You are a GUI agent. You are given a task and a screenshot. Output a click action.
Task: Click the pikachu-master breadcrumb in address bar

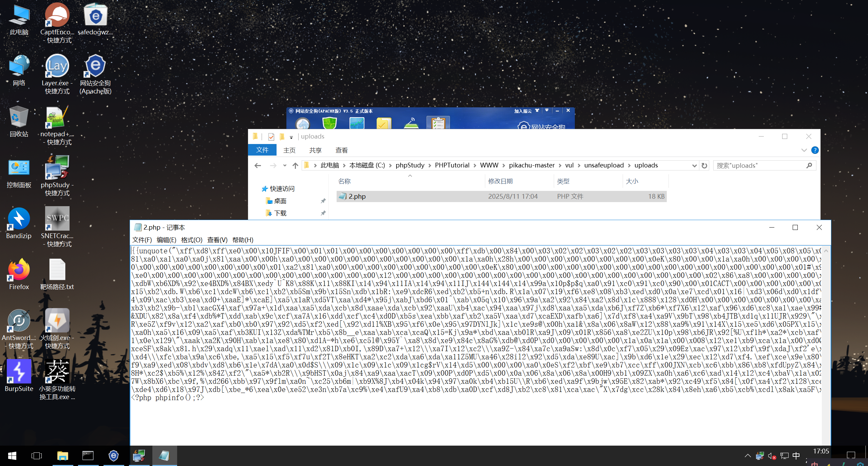point(531,165)
